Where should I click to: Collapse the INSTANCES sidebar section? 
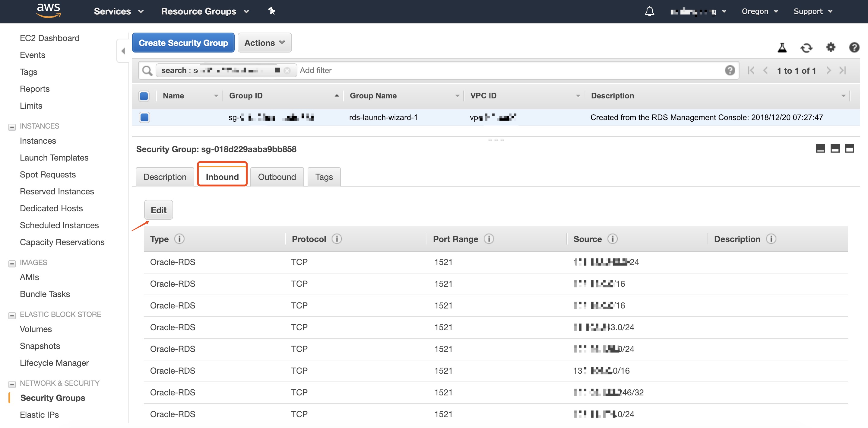pyautogui.click(x=12, y=127)
